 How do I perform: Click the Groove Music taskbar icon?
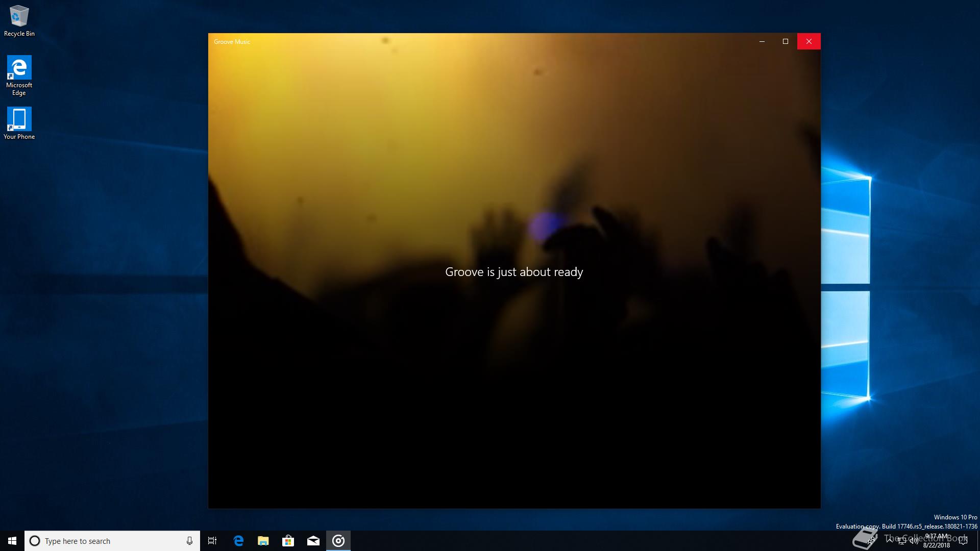[338, 541]
